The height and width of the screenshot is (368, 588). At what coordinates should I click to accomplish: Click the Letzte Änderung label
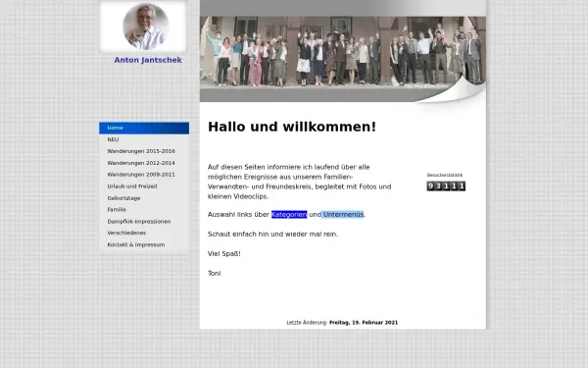pyautogui.click(x=307, y=322)
